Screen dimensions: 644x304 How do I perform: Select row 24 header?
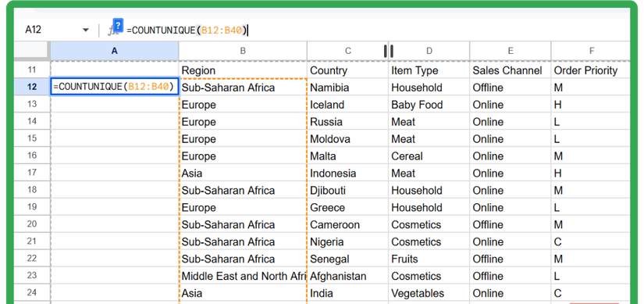pos(32,292)
